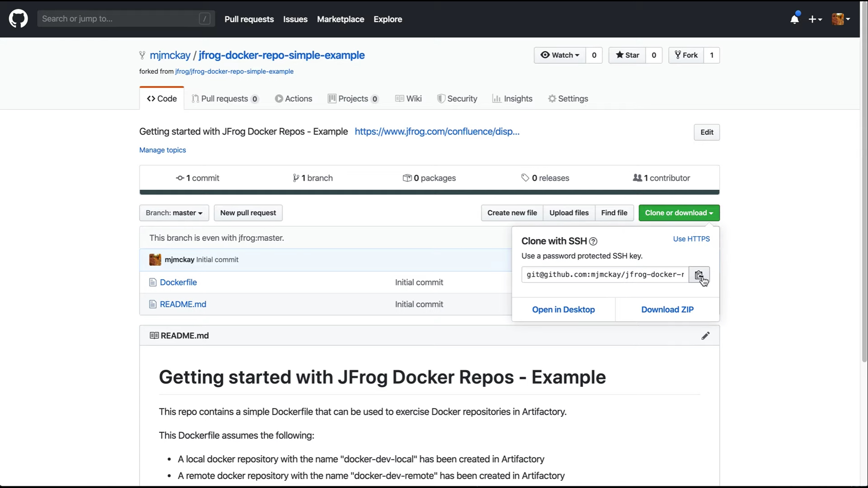The image size is (868, 488).
Task: Open the plus create-new menu
Action: [x=815, y=19]
